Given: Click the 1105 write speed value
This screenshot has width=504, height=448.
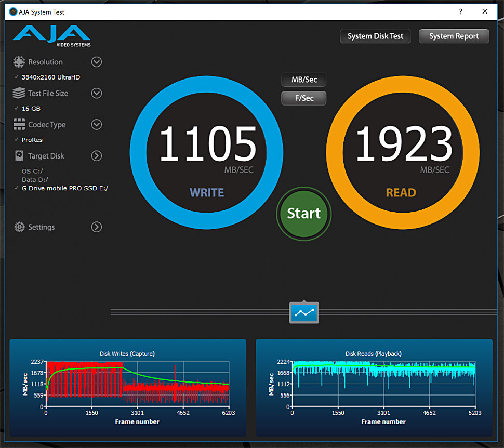Looking at the screenshot, I should (208, 143).
